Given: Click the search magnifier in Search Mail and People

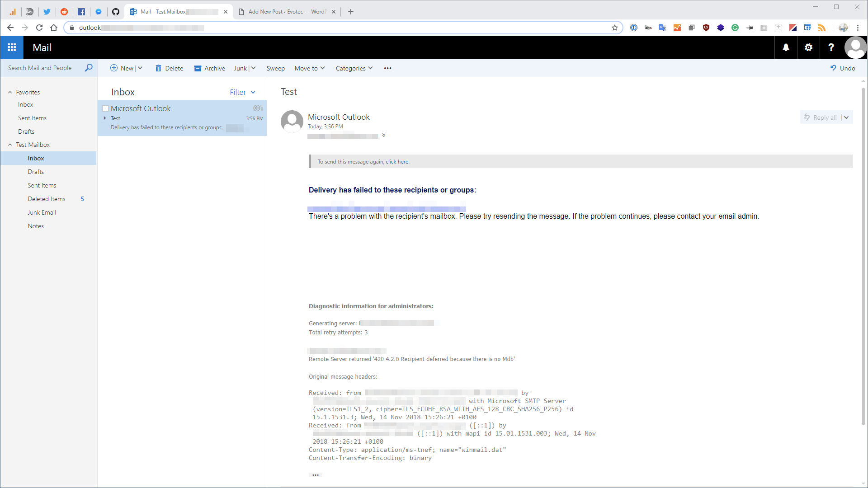Looking at the screenshot, I should 89,68.
